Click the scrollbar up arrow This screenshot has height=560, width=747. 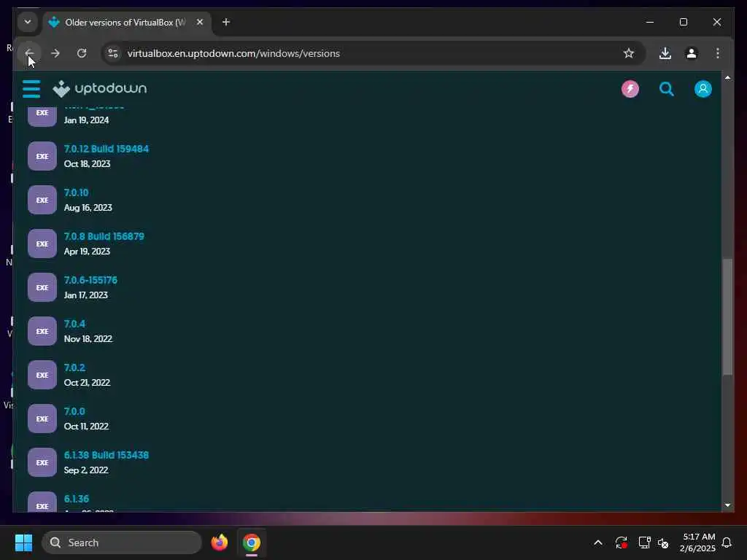click(727, 77)
